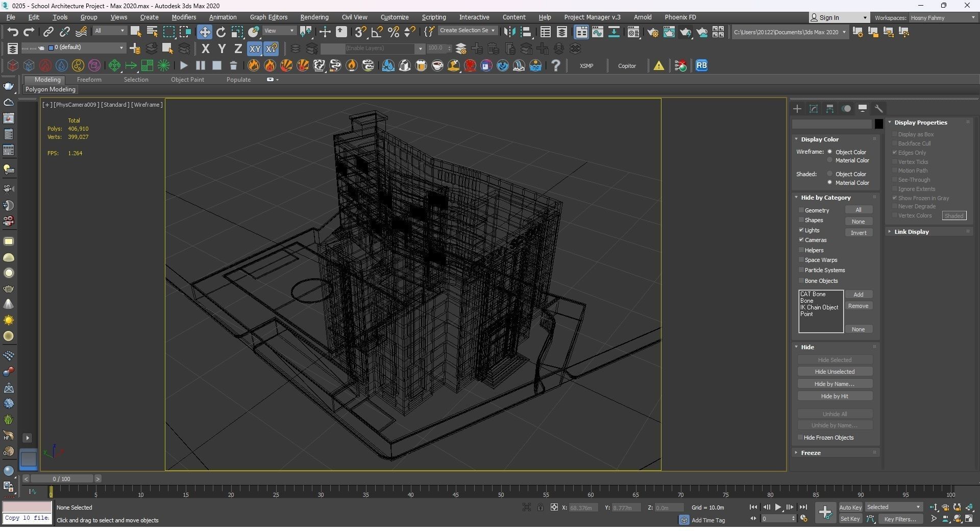Open the Material Editor icon

pyautogui.click(x=633, y=32)
